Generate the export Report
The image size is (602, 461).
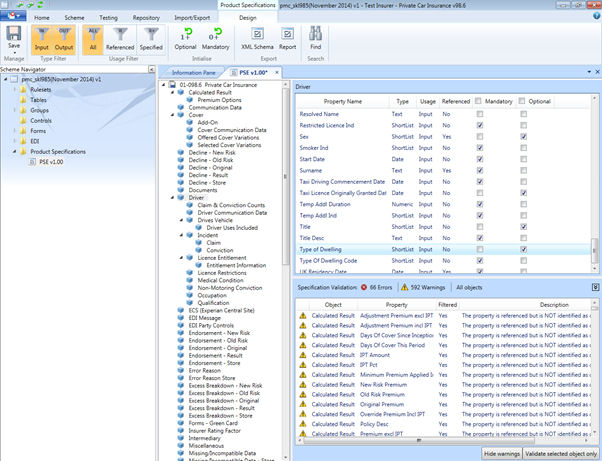(287, 40)
